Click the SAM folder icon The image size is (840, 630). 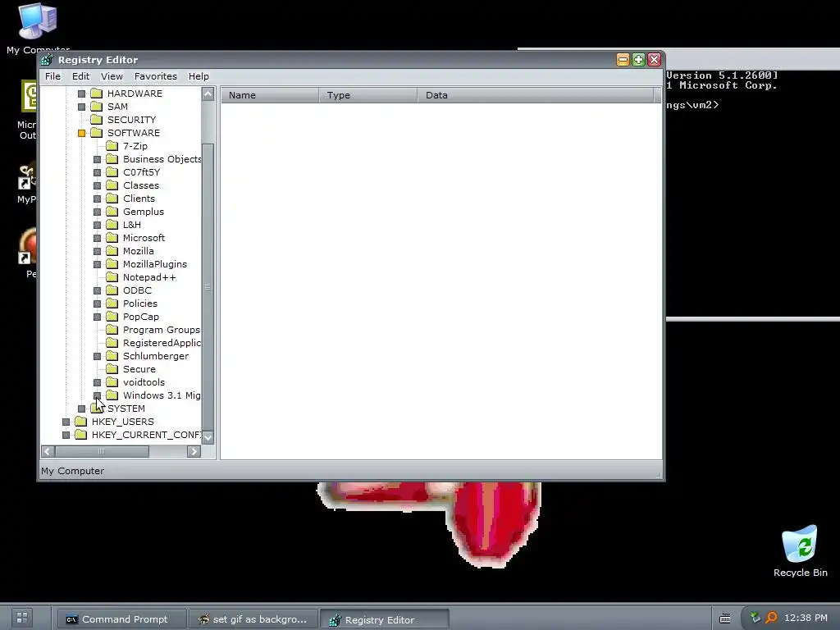click(x=97, y=107)
